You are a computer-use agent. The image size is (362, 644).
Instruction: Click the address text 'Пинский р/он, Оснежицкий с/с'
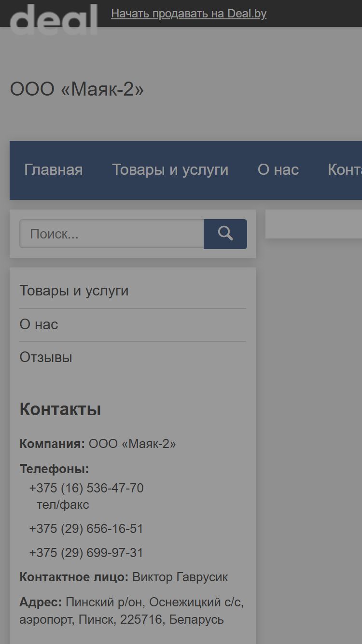154,602
